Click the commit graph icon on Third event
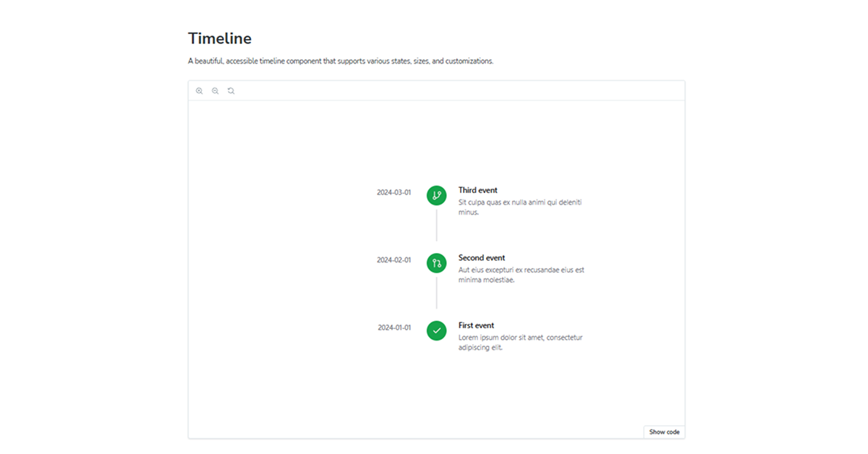 coord(436,195)
